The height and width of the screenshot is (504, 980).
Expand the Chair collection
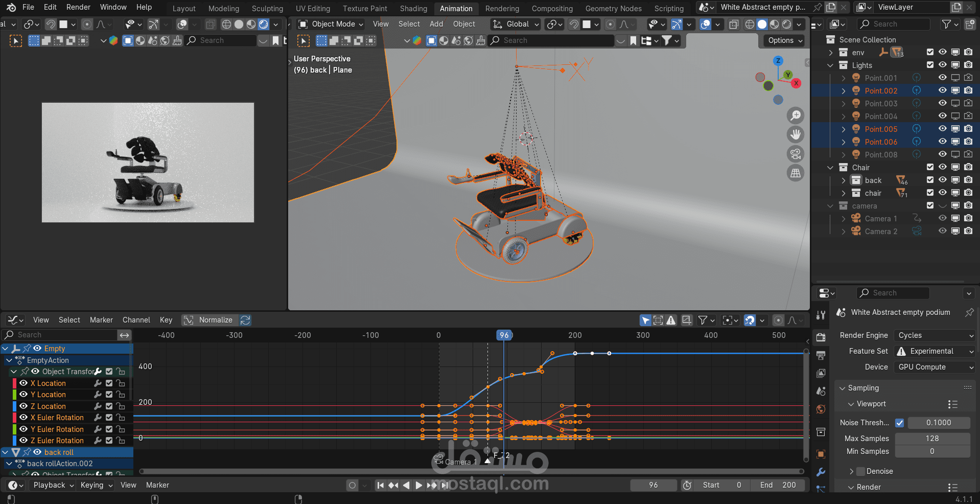(830, 168)
